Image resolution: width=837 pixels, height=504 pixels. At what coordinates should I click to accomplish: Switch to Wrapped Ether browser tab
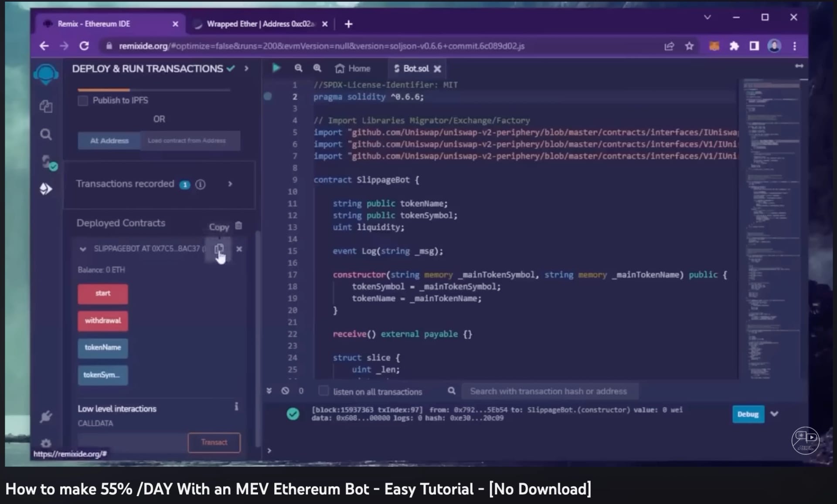260,24
